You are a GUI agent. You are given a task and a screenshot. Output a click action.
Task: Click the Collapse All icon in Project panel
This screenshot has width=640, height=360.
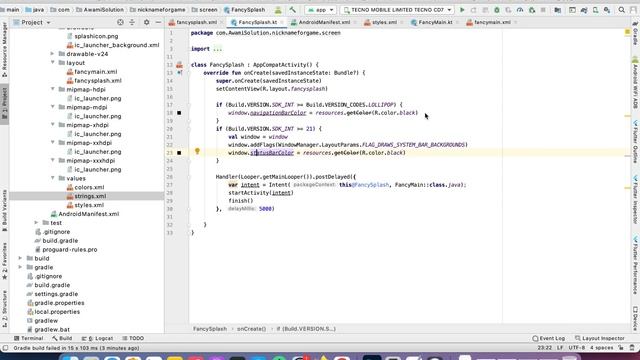point(132,22)
